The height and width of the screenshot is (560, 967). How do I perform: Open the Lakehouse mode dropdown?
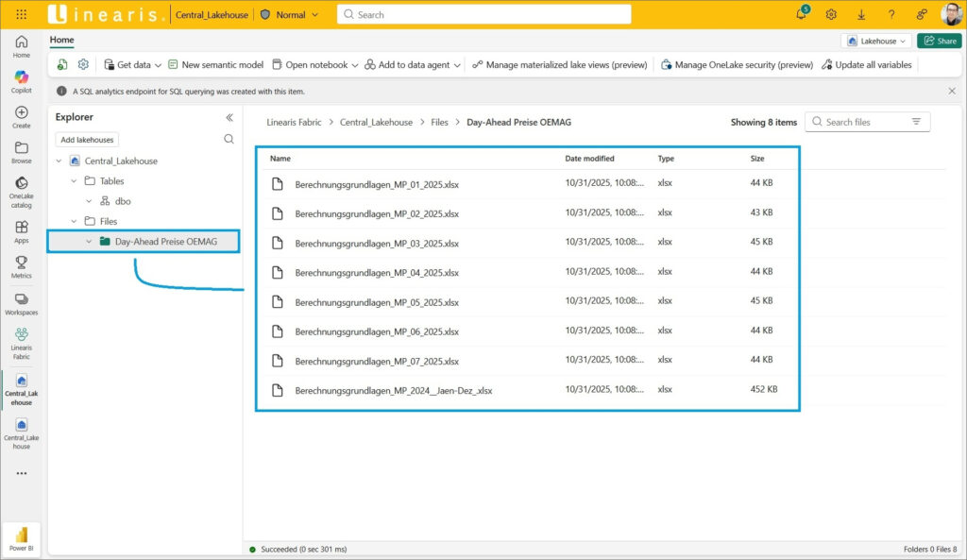tap(877, 41)
